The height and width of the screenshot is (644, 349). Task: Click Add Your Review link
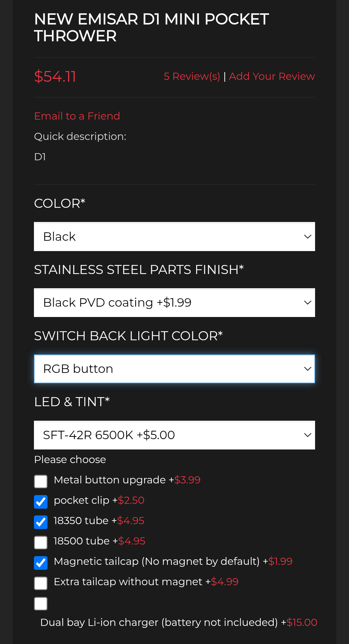272,76
